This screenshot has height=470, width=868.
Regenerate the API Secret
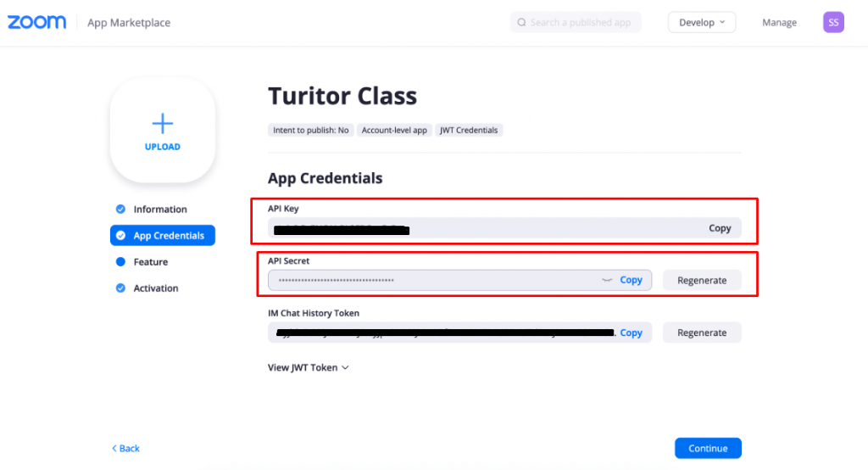click(x=701, y=281)
